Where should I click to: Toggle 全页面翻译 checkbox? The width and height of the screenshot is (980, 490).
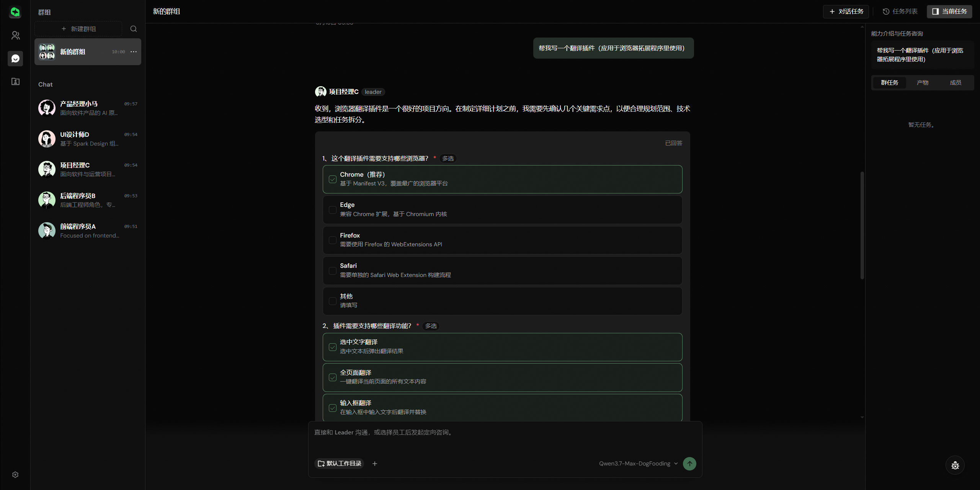coord(333,377)
